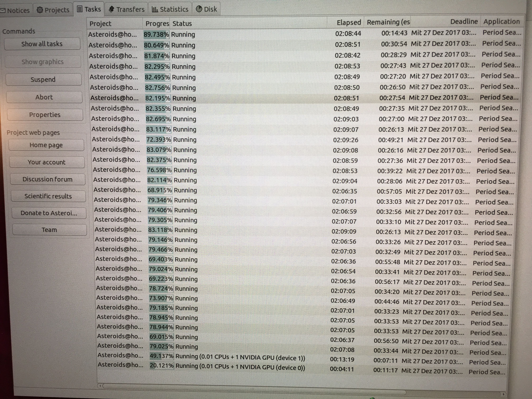Select the task at 68.915% progress

click(304, 191)
